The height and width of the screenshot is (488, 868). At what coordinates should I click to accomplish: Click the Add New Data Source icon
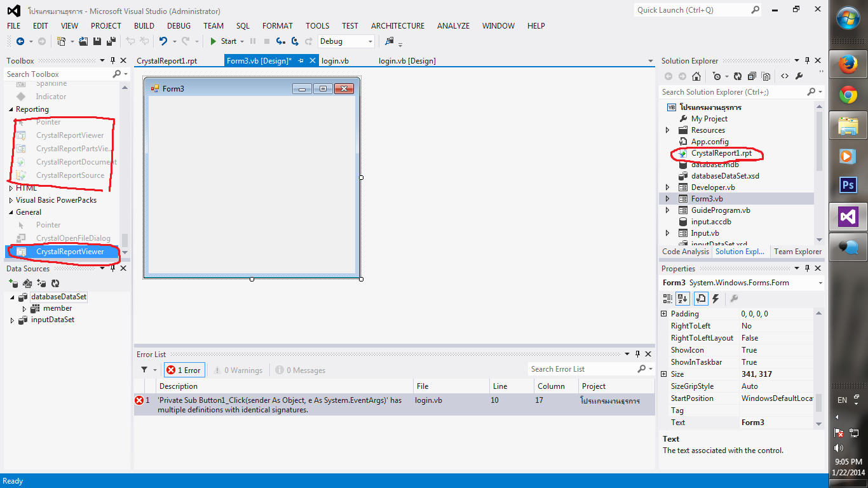[13, 283]
